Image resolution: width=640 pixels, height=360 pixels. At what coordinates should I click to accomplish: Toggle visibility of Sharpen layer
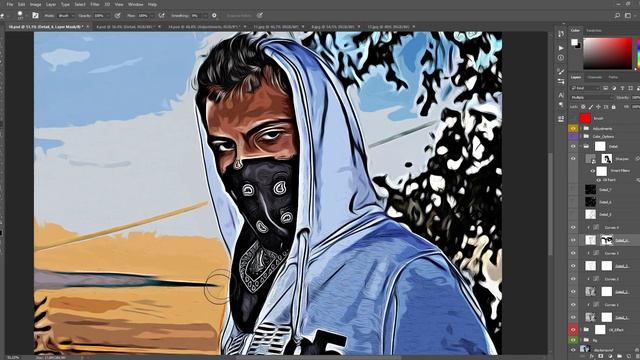pyautogui.click(x=573, y=159)
